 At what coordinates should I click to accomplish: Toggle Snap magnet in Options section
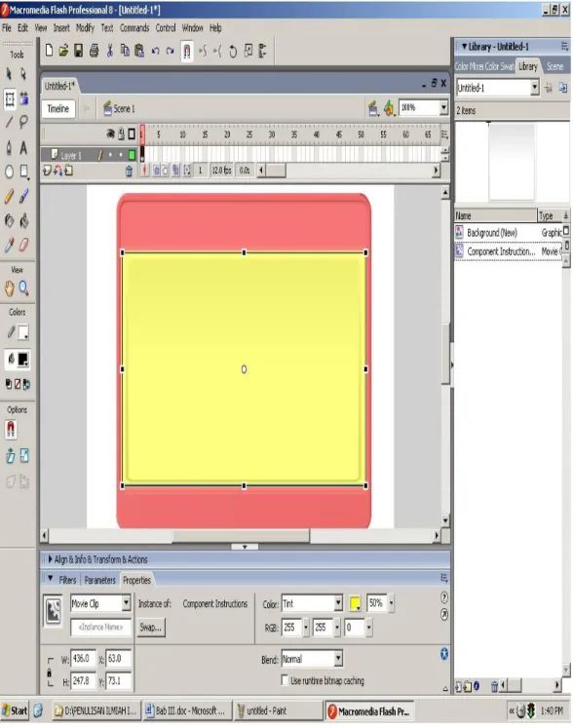tap(11, 430)
